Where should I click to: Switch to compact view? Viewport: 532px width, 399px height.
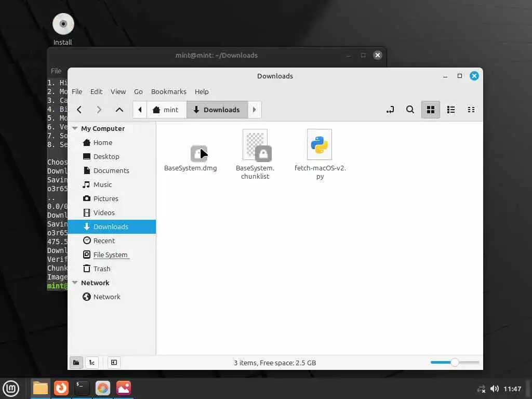[x=471, y=110]
